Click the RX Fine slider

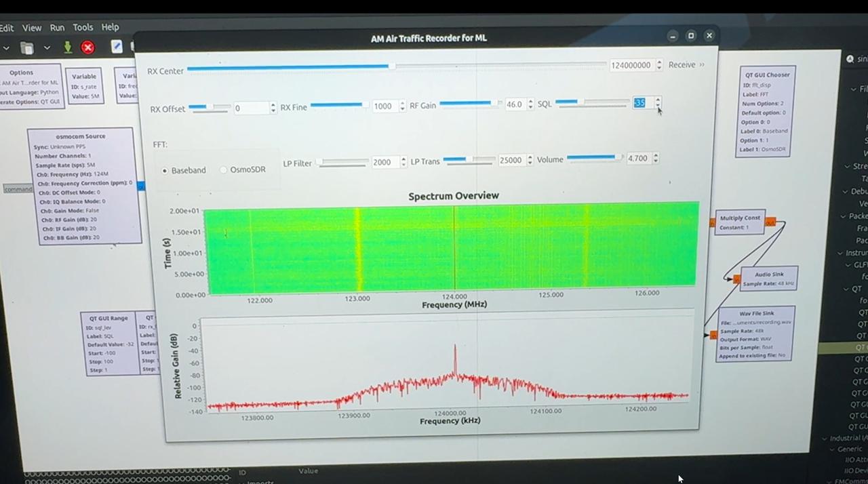[x=340, y=105]
